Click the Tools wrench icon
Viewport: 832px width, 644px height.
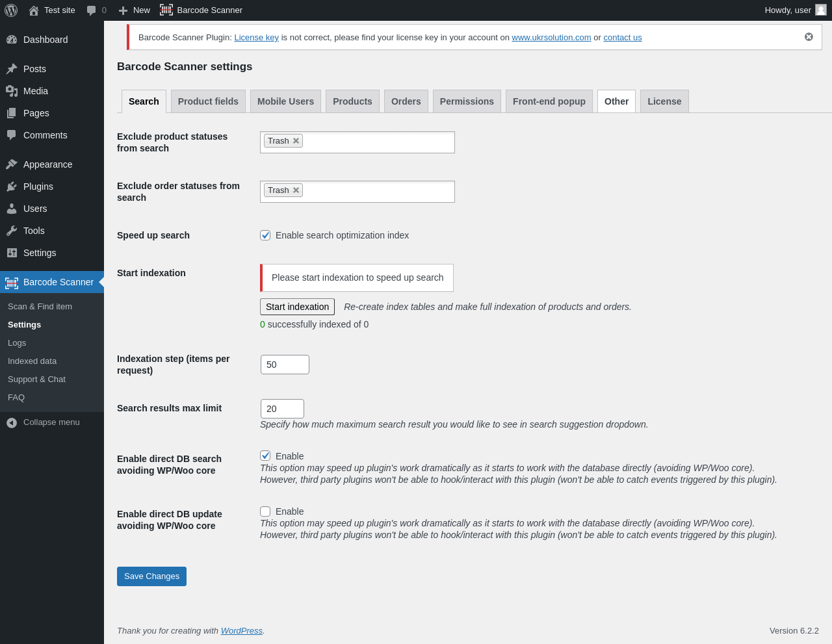click(12, 231)
